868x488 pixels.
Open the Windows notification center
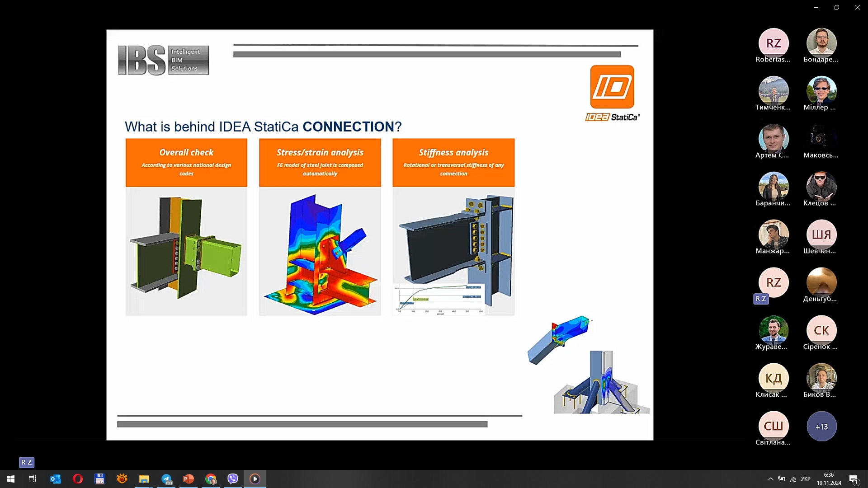(x=854, y=479)
